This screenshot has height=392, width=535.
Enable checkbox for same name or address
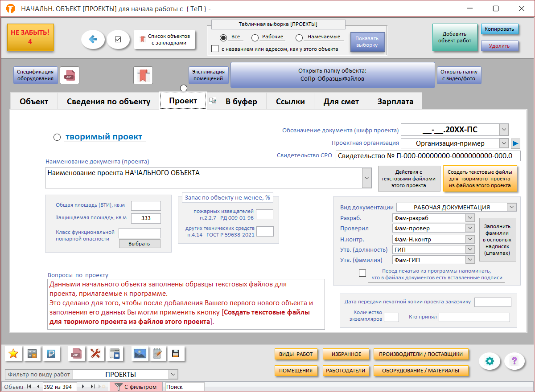[215, 49]
